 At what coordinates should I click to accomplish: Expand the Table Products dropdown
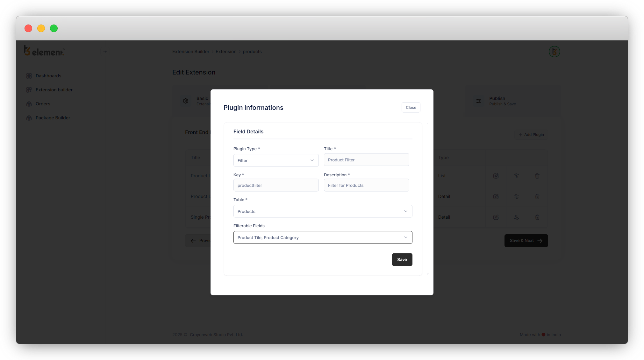(323, 211)
